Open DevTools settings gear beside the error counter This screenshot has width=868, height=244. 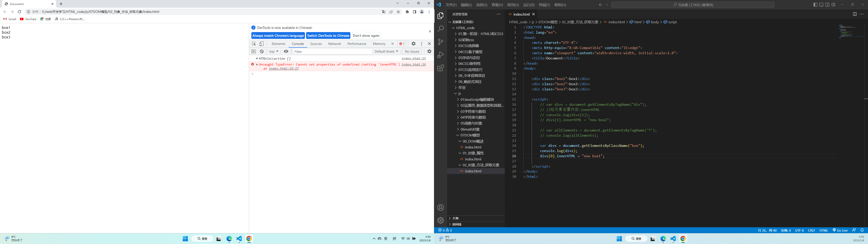pyautogui.click(x=413, y=44)
